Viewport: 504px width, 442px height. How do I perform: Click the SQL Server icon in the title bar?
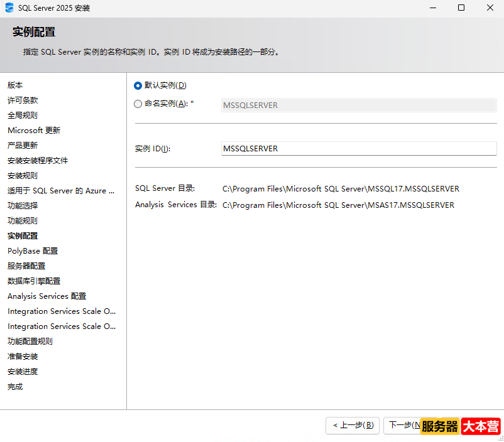[9, 8]
